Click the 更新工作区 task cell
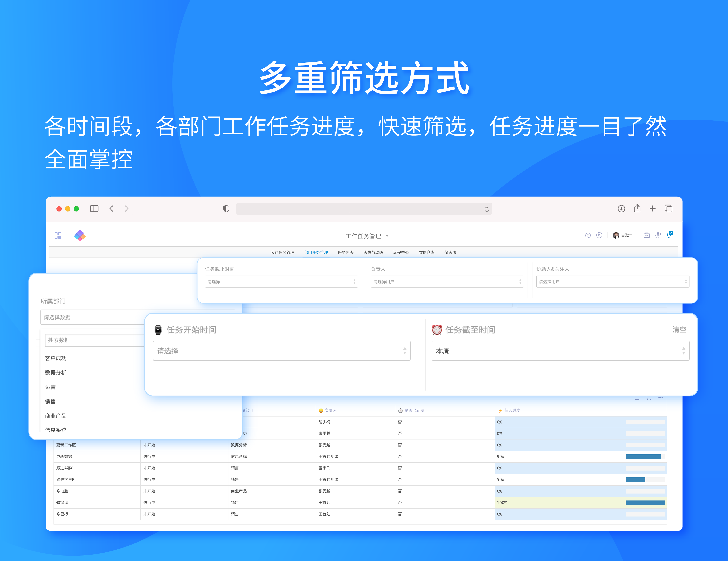This screenshot has height=561, width=728. click(97, 445)
